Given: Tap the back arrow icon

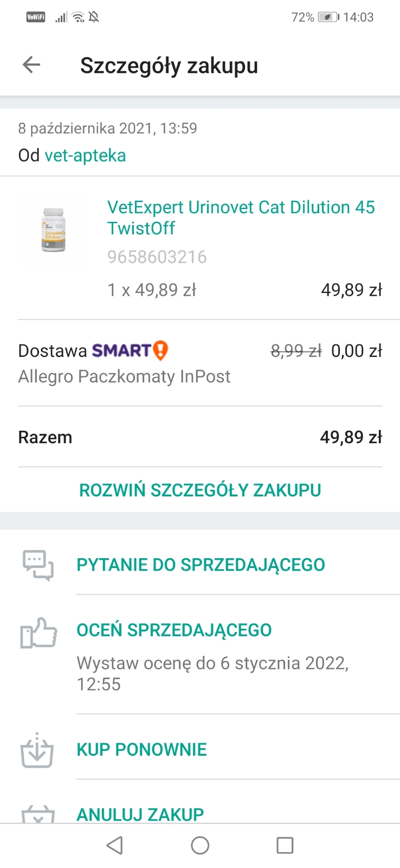Looking at the screenshot, I should coord(31,65).
